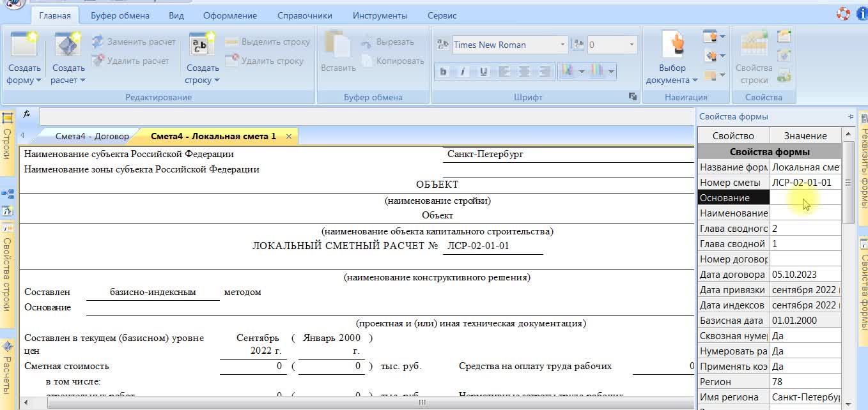This screenshot has height=410, width=868.
Task: Click the Вставить paste button
Action: tap(337, 52)
